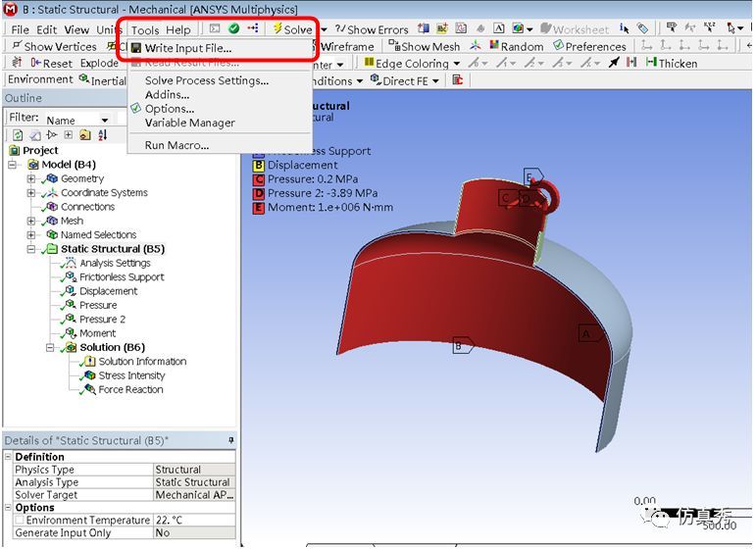Choose Run Macro from Tools menu
Screen dimensions: 756x549
[x=176, y=145]
